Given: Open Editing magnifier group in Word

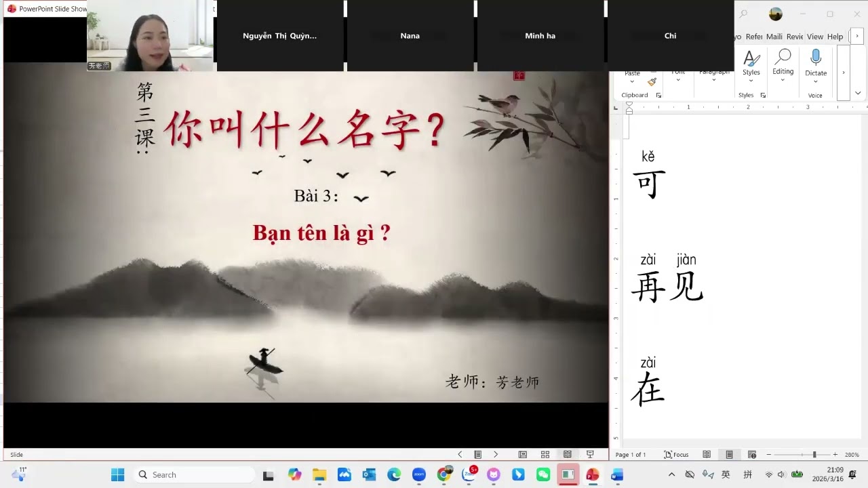Looking at the screenshot, I should pyautogui.click(x=783, y=58).
